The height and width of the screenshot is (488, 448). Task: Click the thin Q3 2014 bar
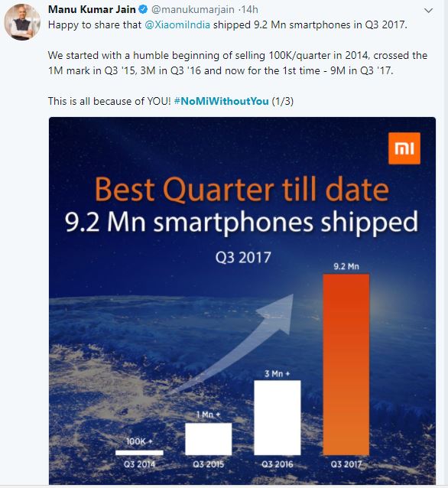139,453
